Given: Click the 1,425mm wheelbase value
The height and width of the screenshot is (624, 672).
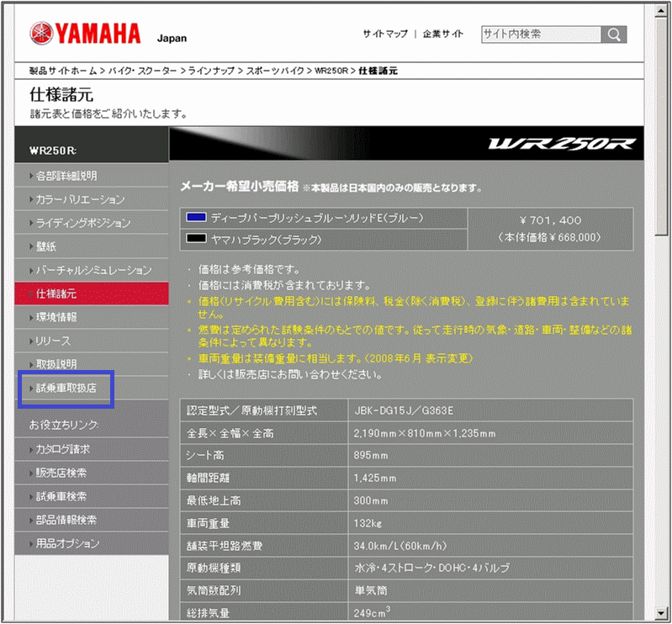Looking at the screenshot, I should point(375,478).
